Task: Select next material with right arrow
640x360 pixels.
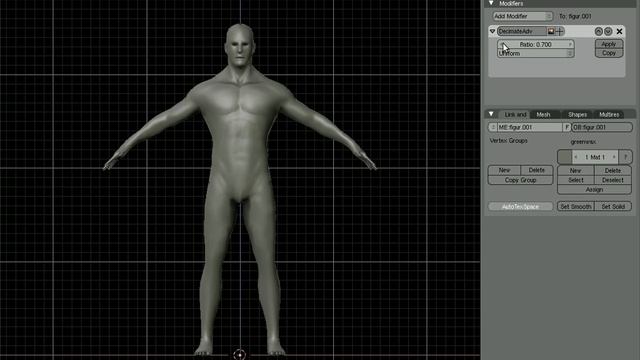Action: click(614, 157)
